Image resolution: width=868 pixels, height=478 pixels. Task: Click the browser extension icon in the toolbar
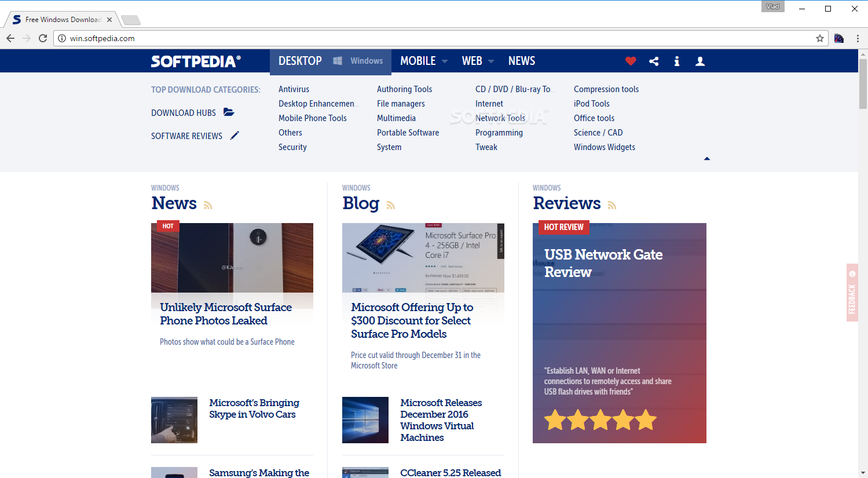coord(839,38)
